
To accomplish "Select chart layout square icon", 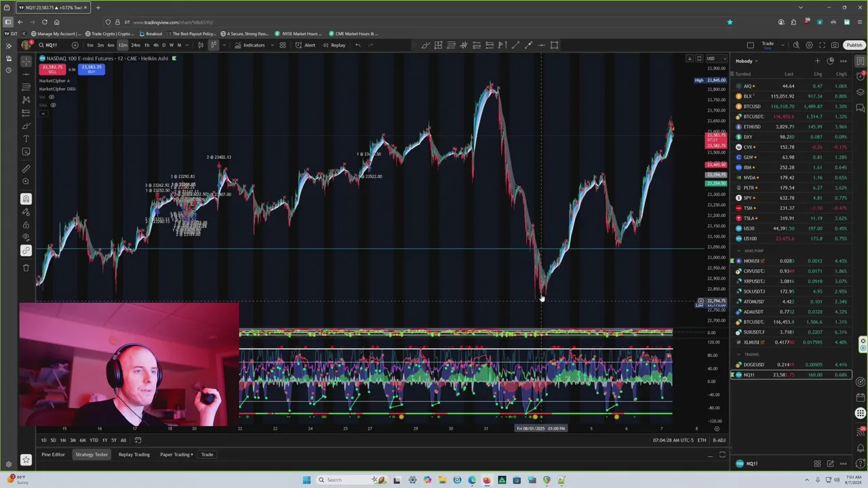I will [750, 45].
